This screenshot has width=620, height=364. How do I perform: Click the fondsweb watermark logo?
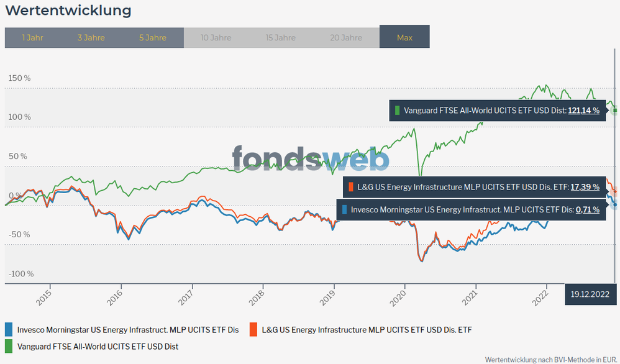[311, 158]
